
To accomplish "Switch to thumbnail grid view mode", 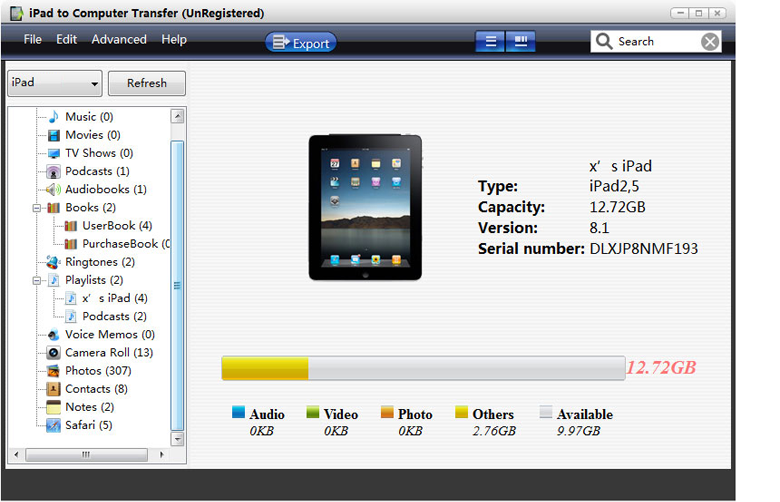I will point(521,42).
